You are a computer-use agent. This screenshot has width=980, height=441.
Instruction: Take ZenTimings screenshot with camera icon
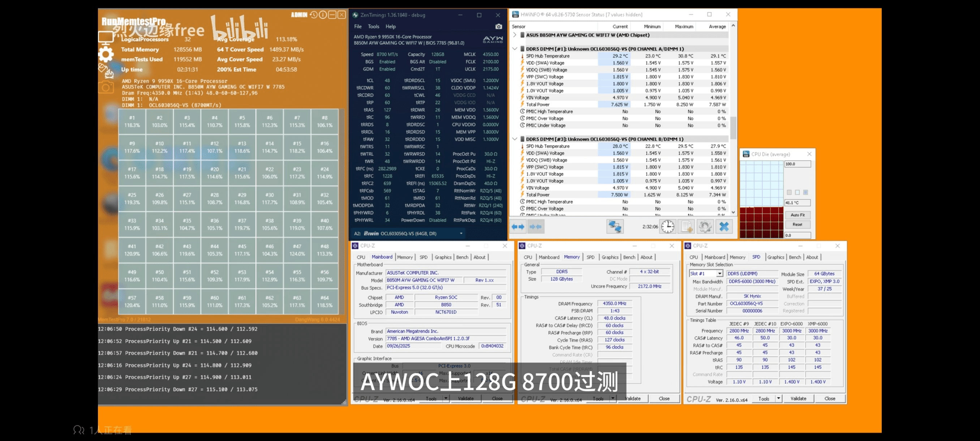498,26
